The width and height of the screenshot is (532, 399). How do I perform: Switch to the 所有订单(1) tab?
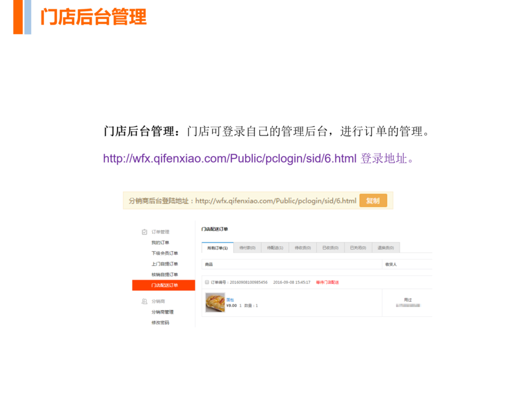[218, 247]
